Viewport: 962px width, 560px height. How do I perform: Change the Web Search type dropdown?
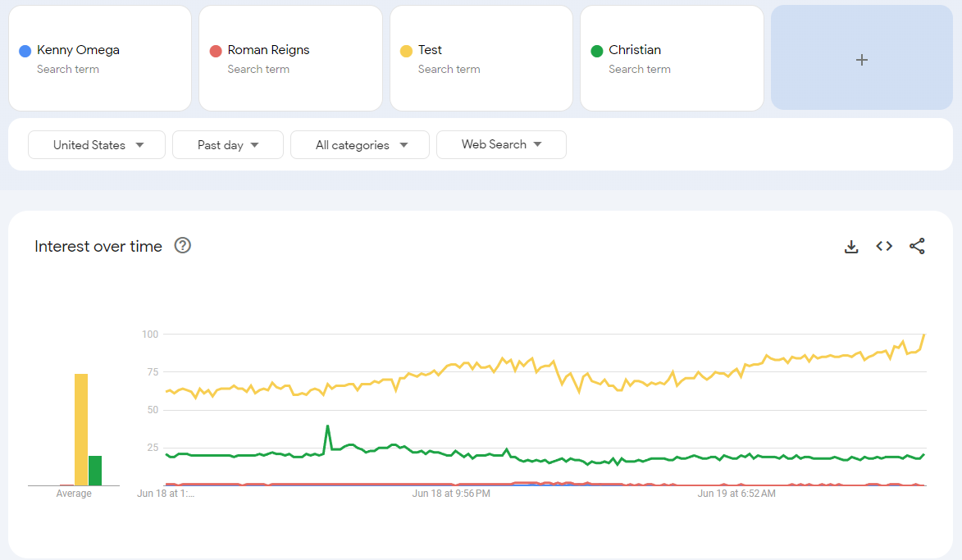[501, 144]
